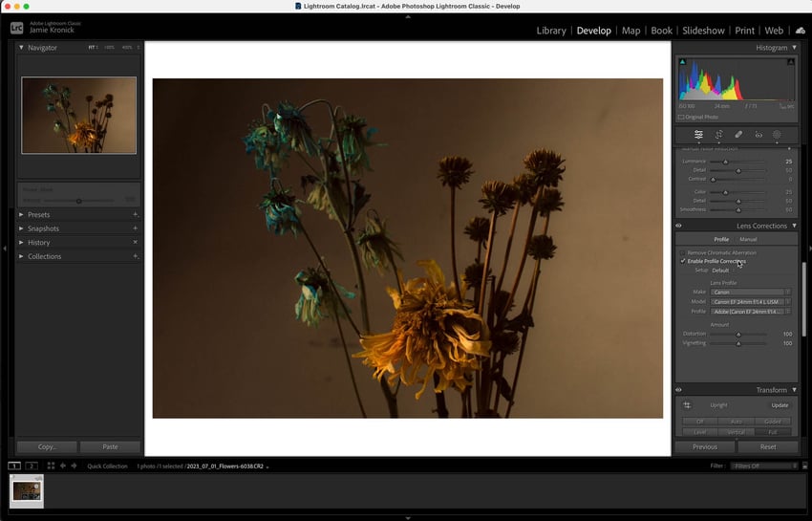Select the Red Eye correction icon
Screen dimensions: 812x521
tap(759, 134)
